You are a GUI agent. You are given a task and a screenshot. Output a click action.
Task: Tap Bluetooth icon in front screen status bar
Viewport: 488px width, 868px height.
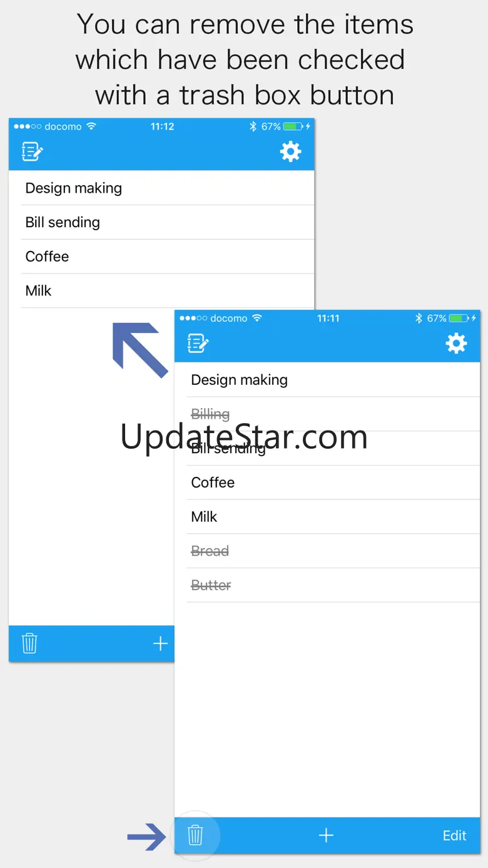(x=419, y=319)
